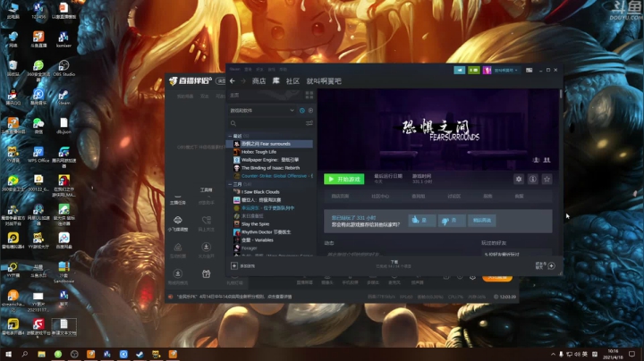Open Windows Start button on taskbar

coord(8,354)
